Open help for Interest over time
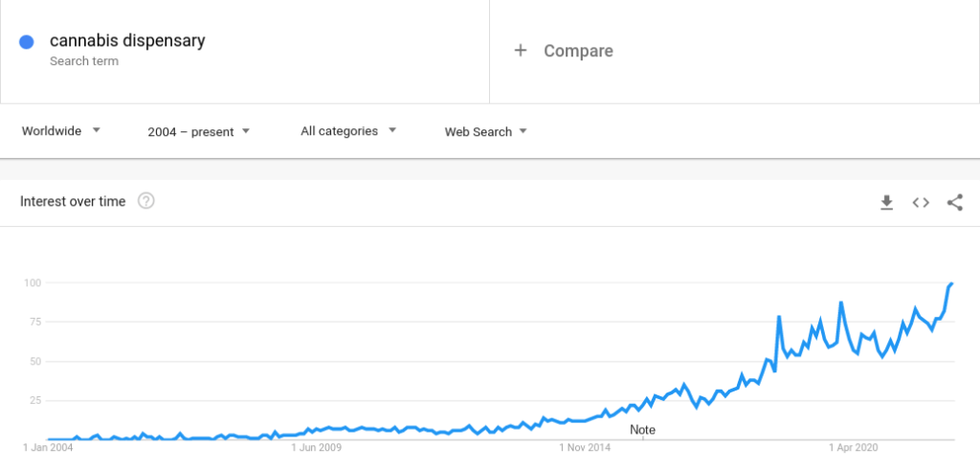Viewport: 980px width, 470px height. coord(146,201)
